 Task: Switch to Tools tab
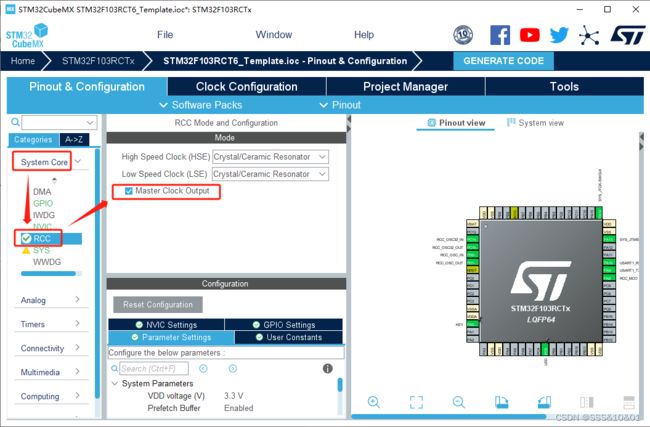pos(564,87)
